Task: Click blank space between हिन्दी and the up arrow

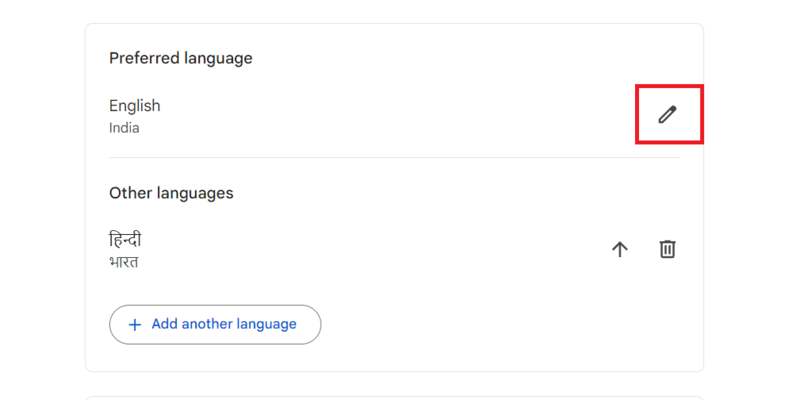Action: click(x=380, y=249)
